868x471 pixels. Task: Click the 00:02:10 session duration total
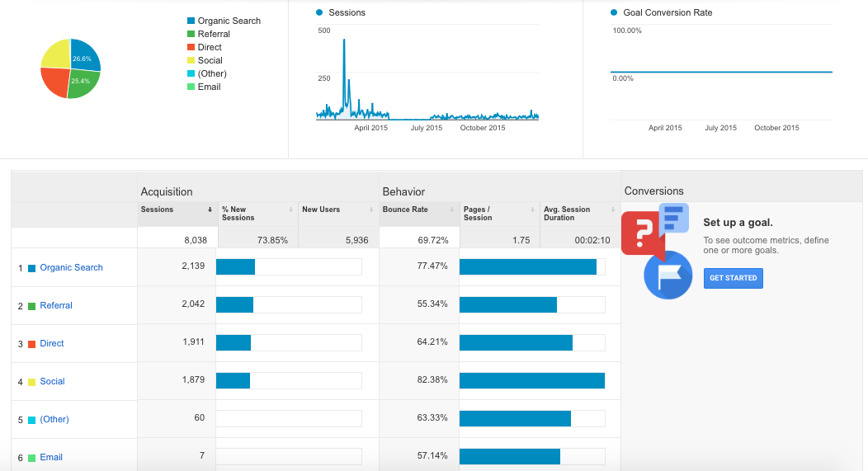pos(592,240)
